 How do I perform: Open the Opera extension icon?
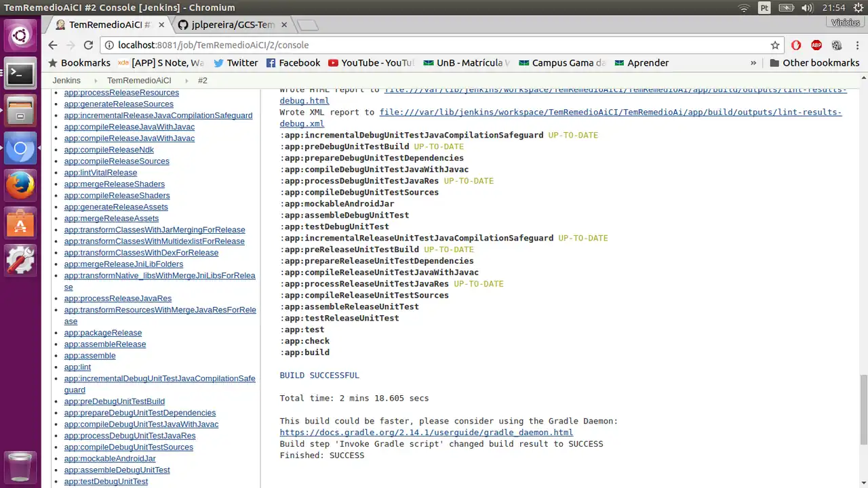(x=796, y=45)
